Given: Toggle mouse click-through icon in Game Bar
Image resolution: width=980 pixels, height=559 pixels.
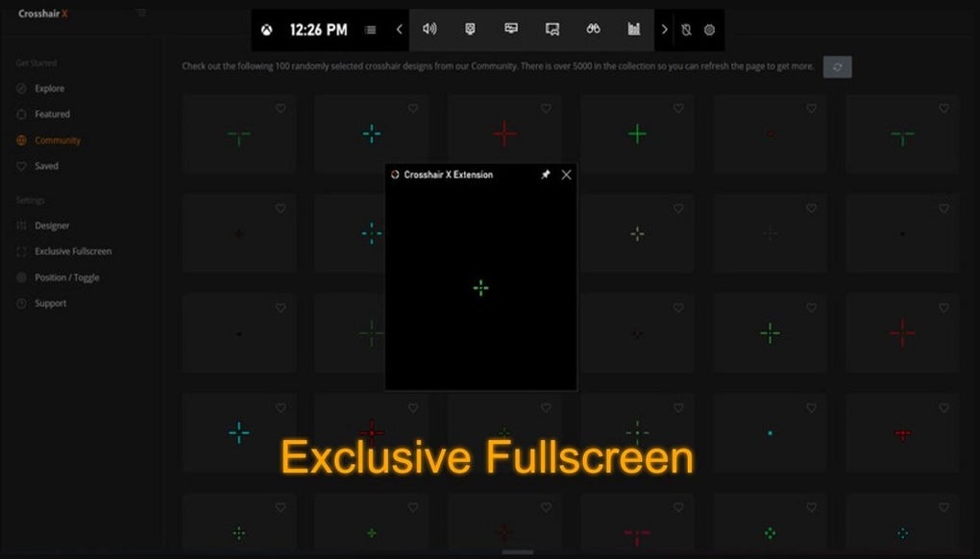Looking at the screenshot, I should 686,30.
